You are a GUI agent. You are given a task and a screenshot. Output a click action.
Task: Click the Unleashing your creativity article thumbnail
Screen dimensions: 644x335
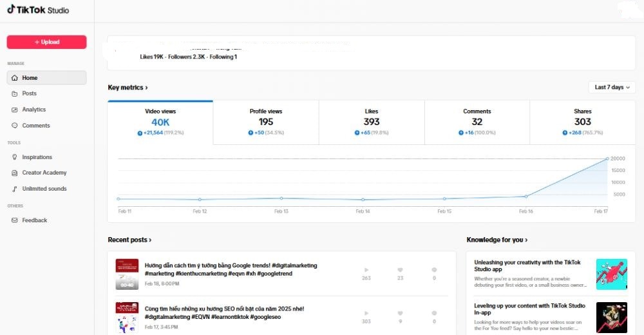point(612,274)
